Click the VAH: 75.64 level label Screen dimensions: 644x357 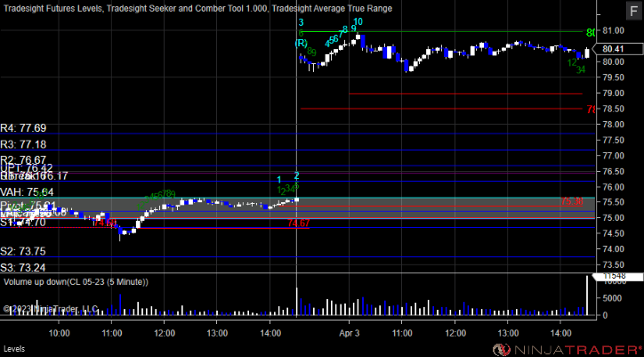pos(27,192)
